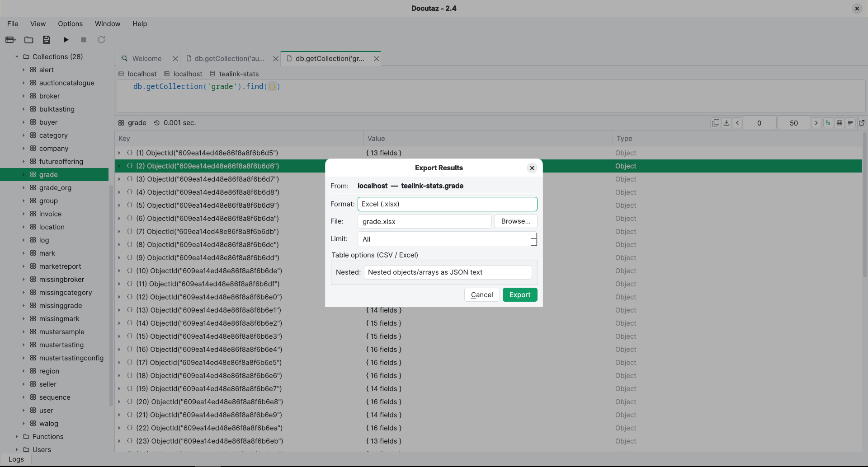The height and width of the screenshot is (467, 868).
Task: Click the stop execution square icon
Action: click(x=84, y=40)
